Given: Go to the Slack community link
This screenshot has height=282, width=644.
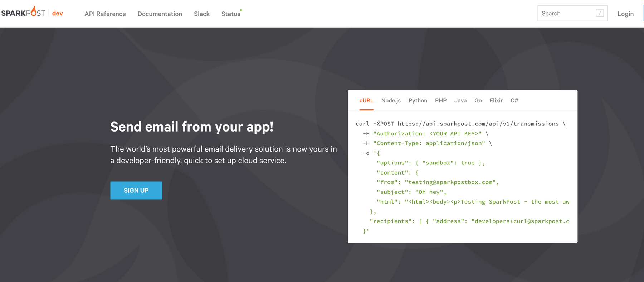Looking at the screenshot, I should (x=202, y=14).
